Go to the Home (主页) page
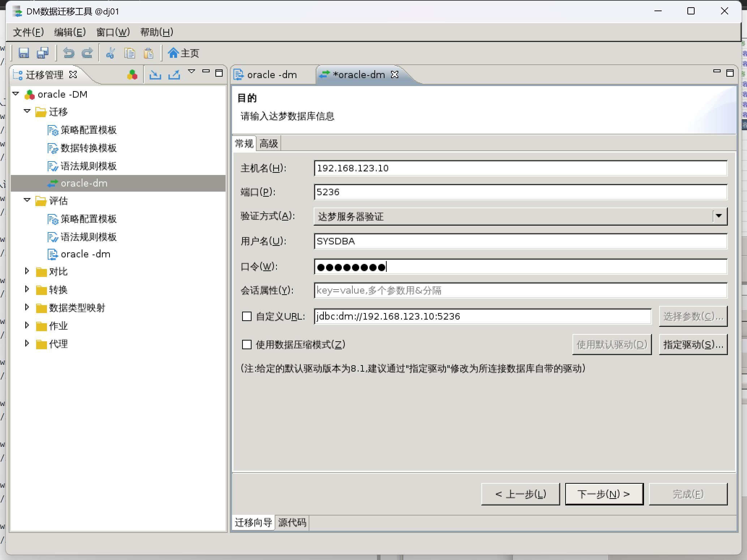This screenshot has height=560, width=747. pos(184,53)
